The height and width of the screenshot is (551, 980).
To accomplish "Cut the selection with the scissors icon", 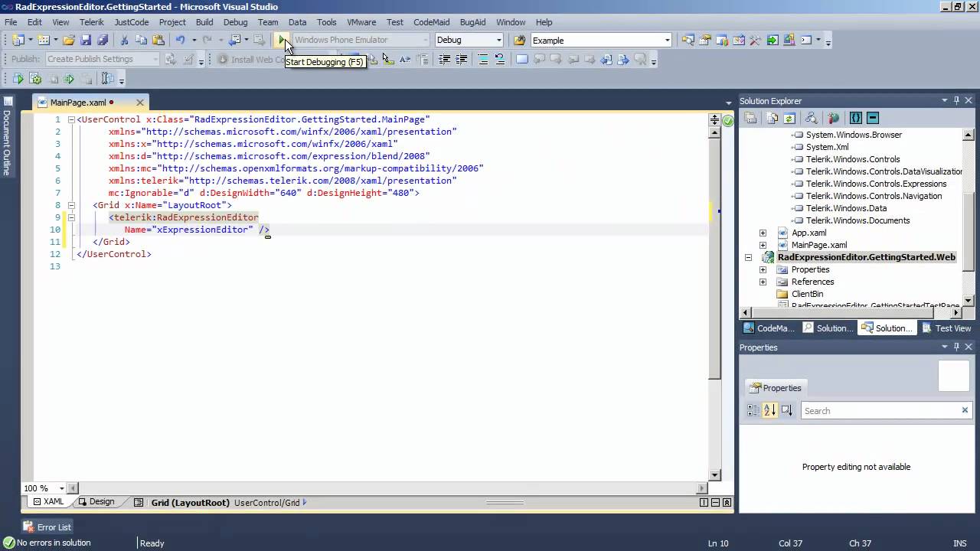I will (x=124, y=40).
